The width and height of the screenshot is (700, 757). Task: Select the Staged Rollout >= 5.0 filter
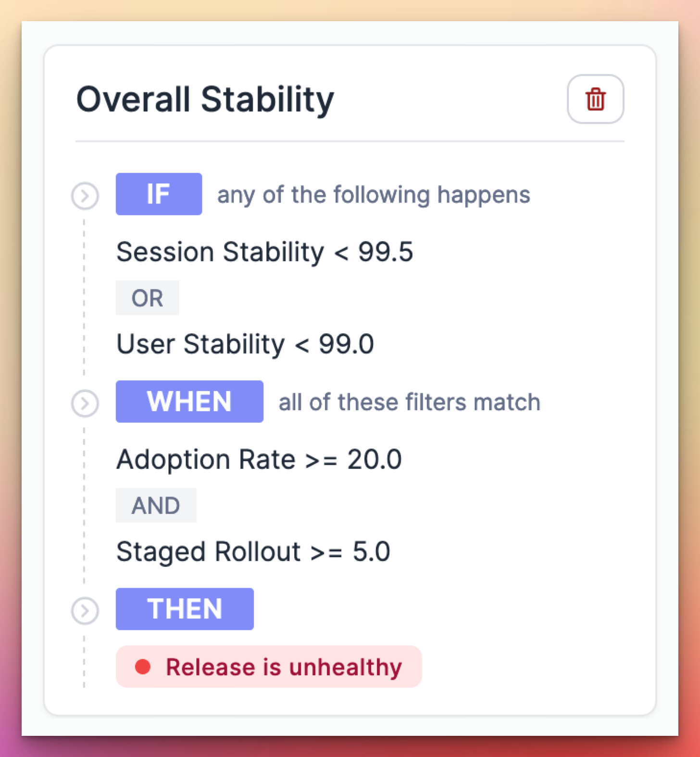pos(253,552)
